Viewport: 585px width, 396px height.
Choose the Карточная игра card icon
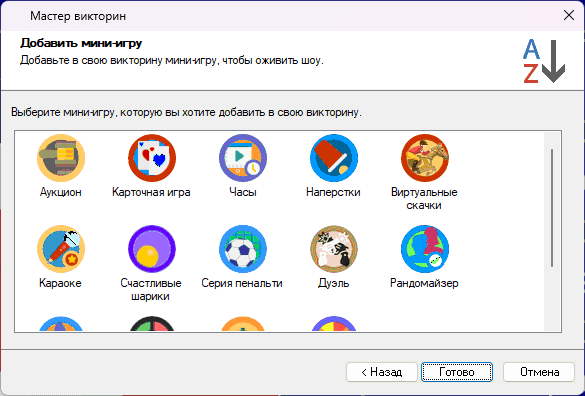click(152, 158)
